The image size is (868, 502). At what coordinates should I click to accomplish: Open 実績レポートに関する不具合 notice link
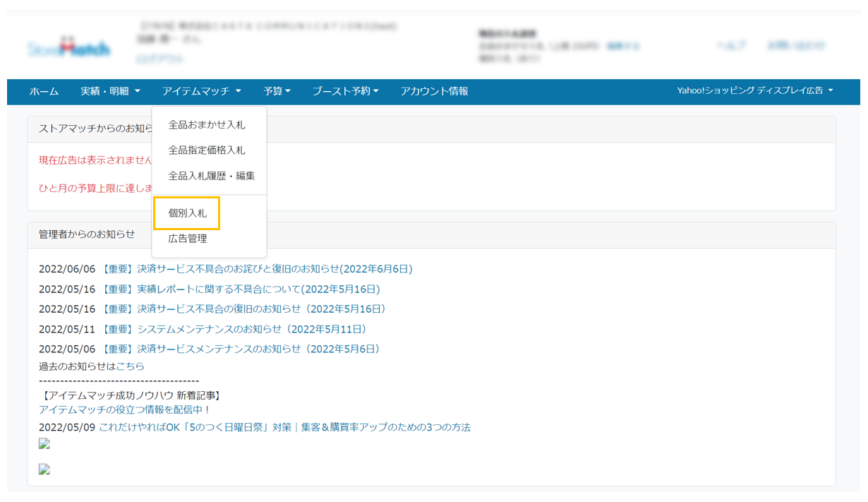tap(241, 289)
